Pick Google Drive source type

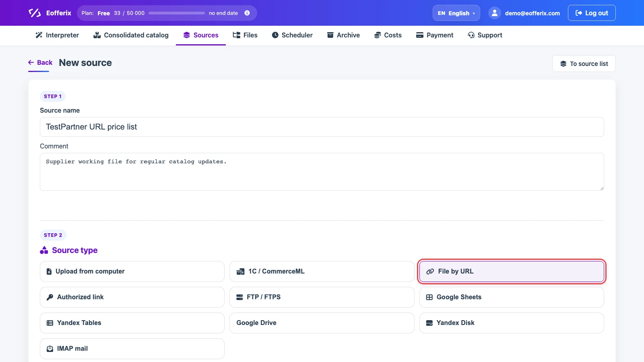point(322,323)
